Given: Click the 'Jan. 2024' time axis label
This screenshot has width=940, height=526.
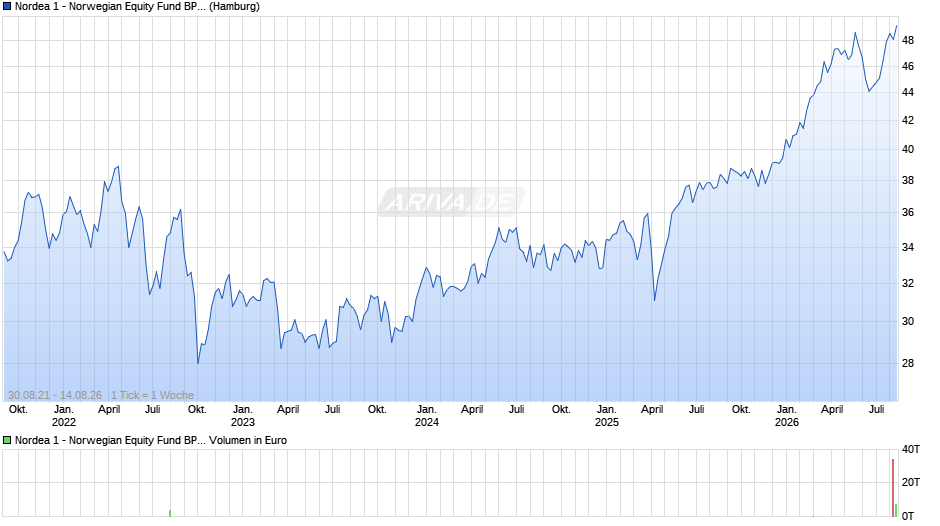Looking at the screenshot, I should (426, 416).
